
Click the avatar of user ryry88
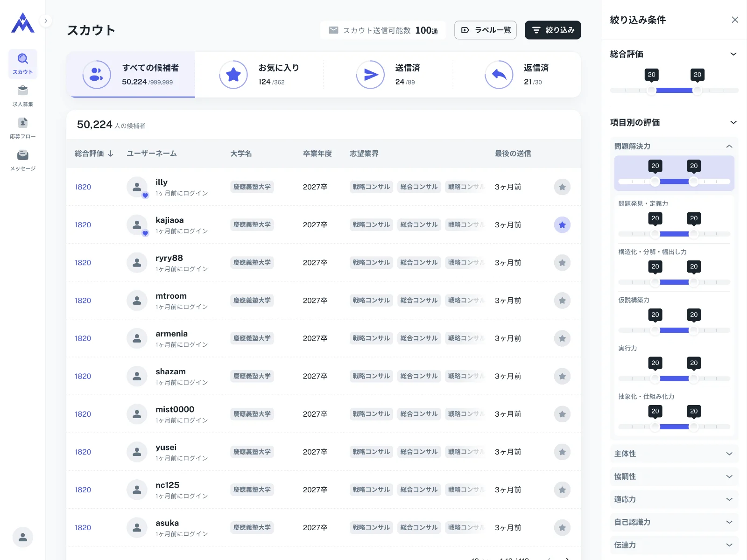pos(137,263)
